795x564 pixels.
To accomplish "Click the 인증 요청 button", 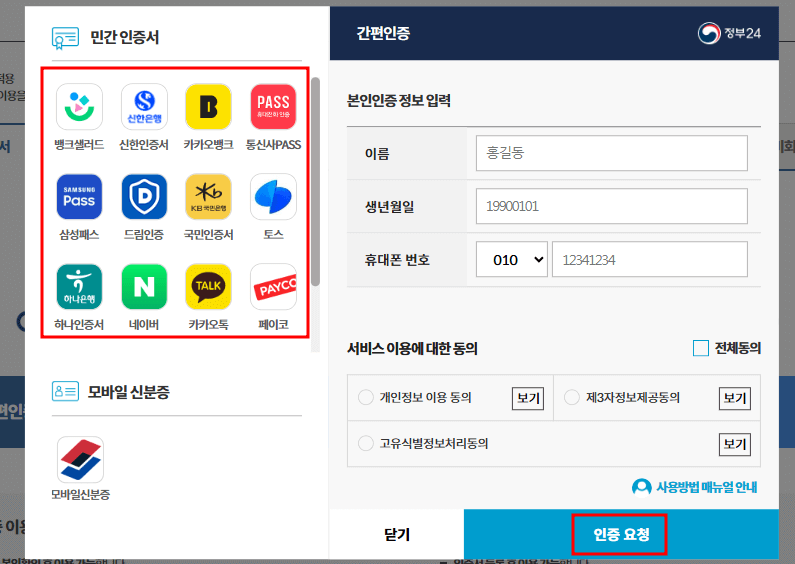I will [x=621, y=535].
